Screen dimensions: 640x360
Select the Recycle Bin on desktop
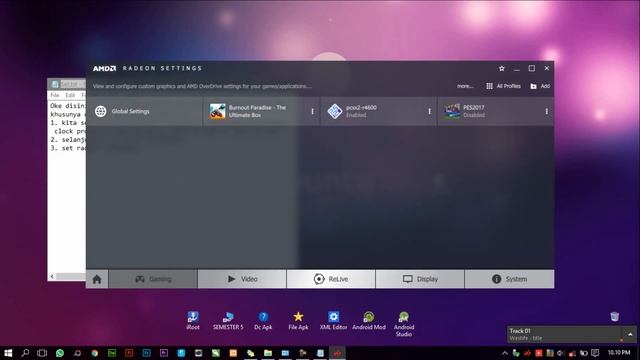(x=615, y=316)
